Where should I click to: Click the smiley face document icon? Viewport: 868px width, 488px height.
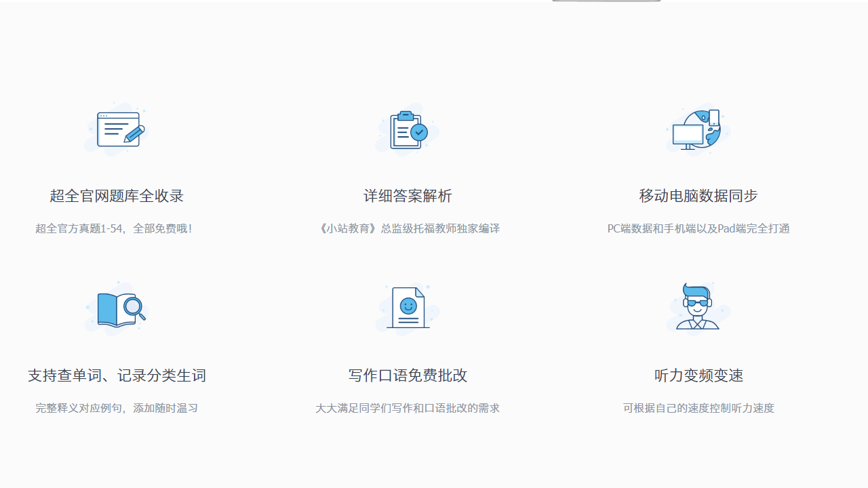(407, 307)
